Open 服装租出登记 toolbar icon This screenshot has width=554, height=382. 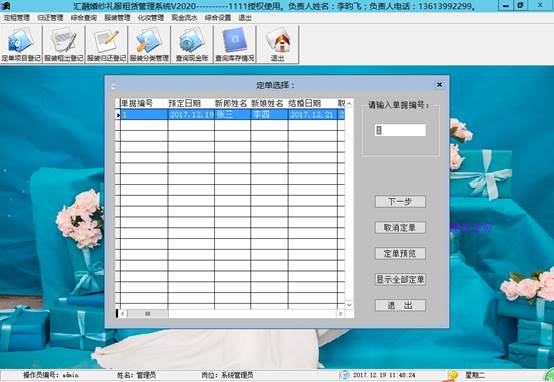64,45
